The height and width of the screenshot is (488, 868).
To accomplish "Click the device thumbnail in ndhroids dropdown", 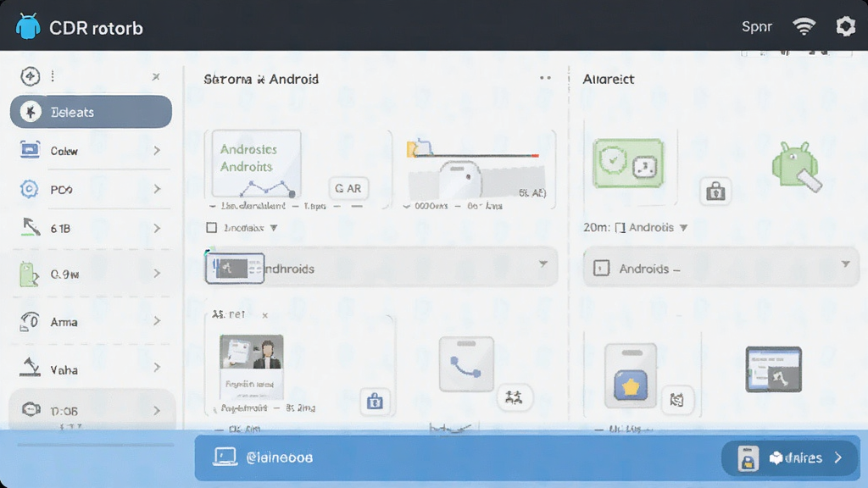I will click(235, 269).
